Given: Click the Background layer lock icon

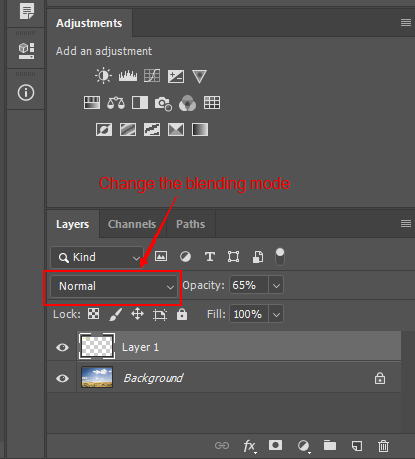Looking at the screenshot, I should tap(380, 378).
